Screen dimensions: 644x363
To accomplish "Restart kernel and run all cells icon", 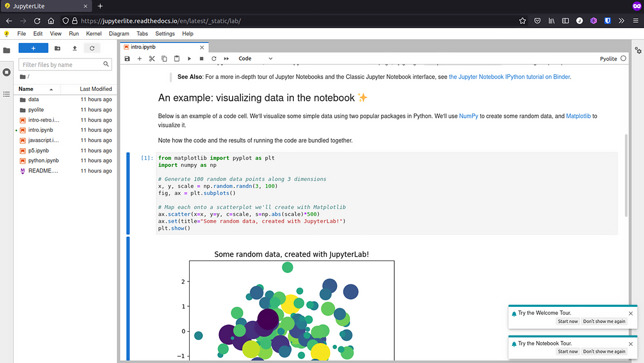I will pos(226,58).
